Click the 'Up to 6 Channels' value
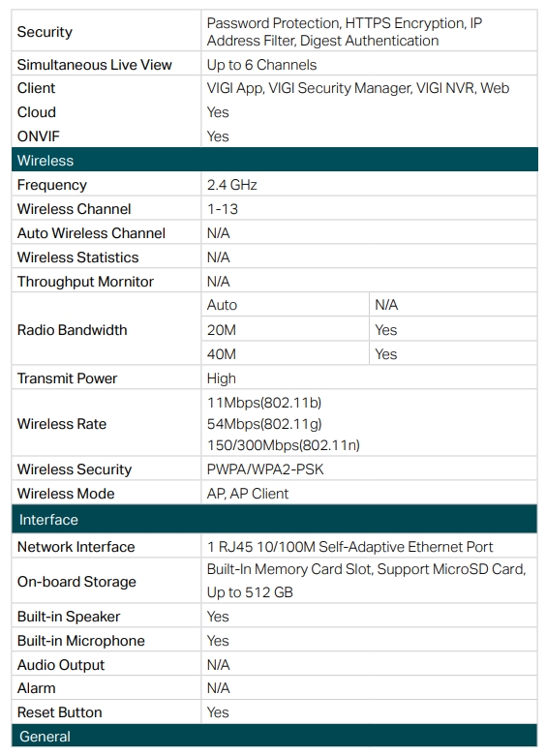This screenshot has height=756, width=546. (x=261, y=65)
